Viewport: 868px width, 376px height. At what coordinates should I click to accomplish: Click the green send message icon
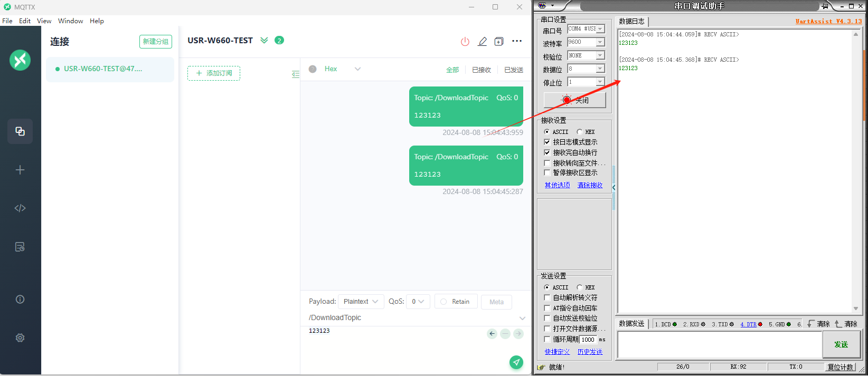point(516,362)
